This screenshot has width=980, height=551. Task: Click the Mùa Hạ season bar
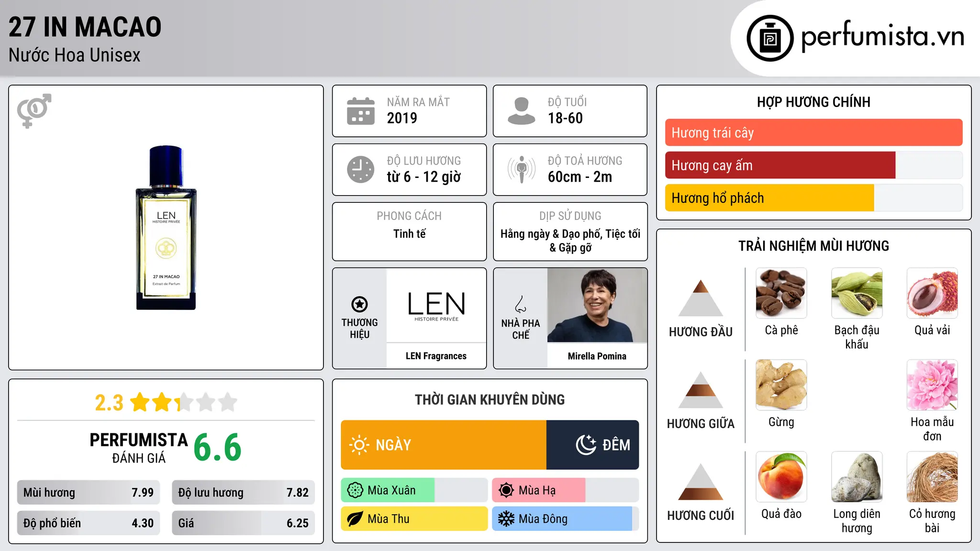(x=565, y=490)
